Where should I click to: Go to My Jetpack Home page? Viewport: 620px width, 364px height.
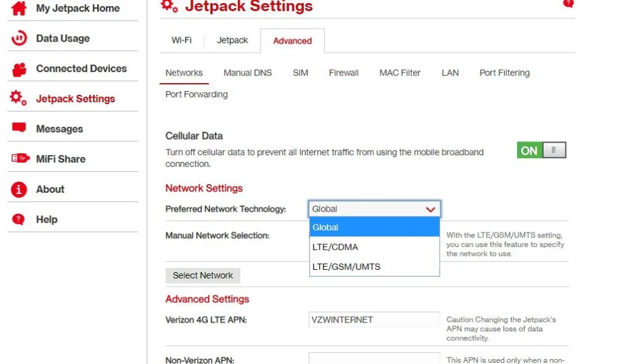coord(78,8)
